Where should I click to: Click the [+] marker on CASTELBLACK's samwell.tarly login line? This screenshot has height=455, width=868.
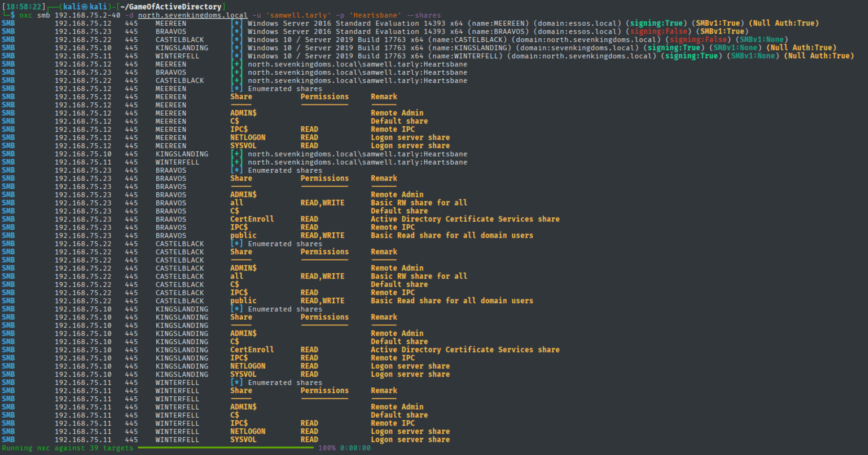click(237, 80)
